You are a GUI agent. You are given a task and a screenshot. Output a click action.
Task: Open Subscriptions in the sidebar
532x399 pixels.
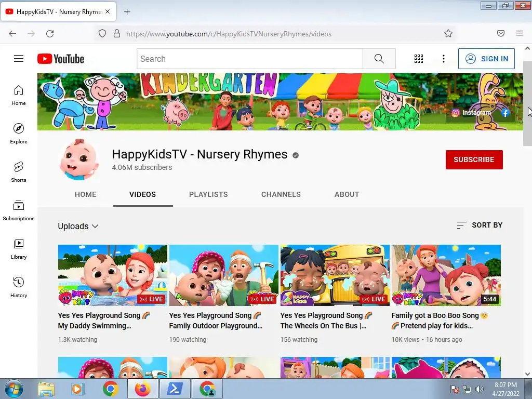click(19, 210)
